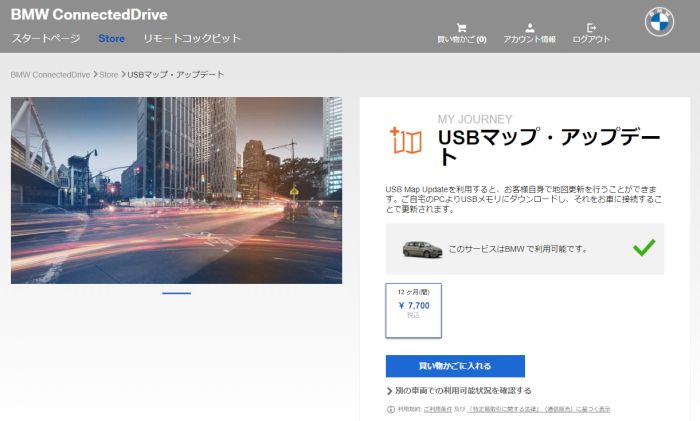Click the 買い物かご (0) label
This screenshot has height=421, width=700.
(x=462, y=39)
